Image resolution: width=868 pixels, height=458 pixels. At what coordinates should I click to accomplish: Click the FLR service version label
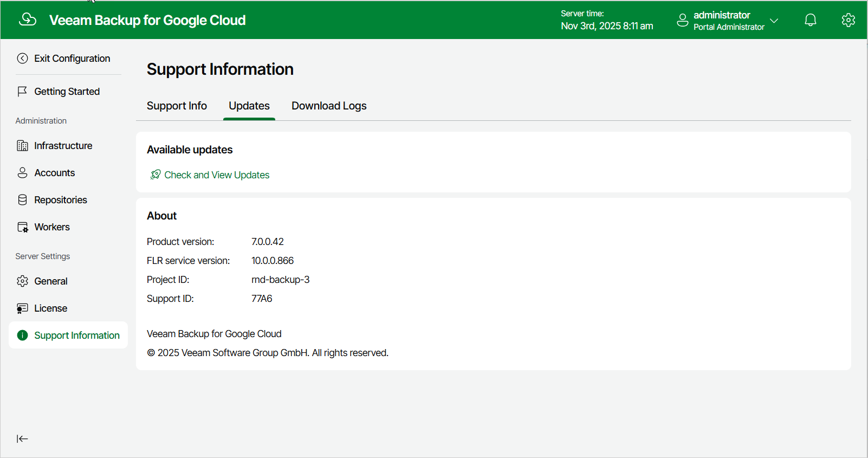click(x=189, y=261)
